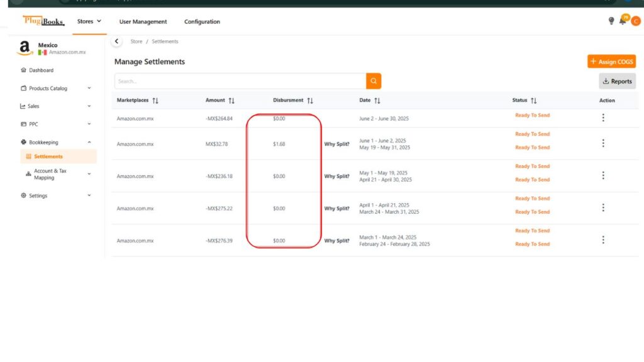Select Settlements in the sidebar
The image size is (644, 362).
click(x=58, y=156)
